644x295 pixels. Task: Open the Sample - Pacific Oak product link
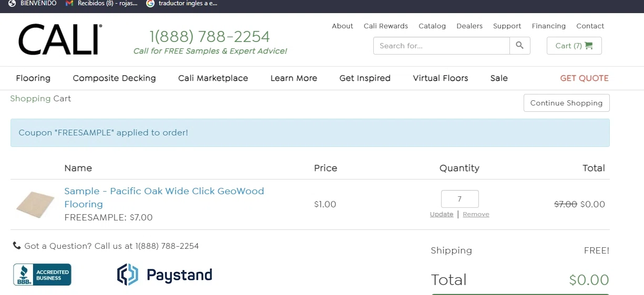(164, 197)
